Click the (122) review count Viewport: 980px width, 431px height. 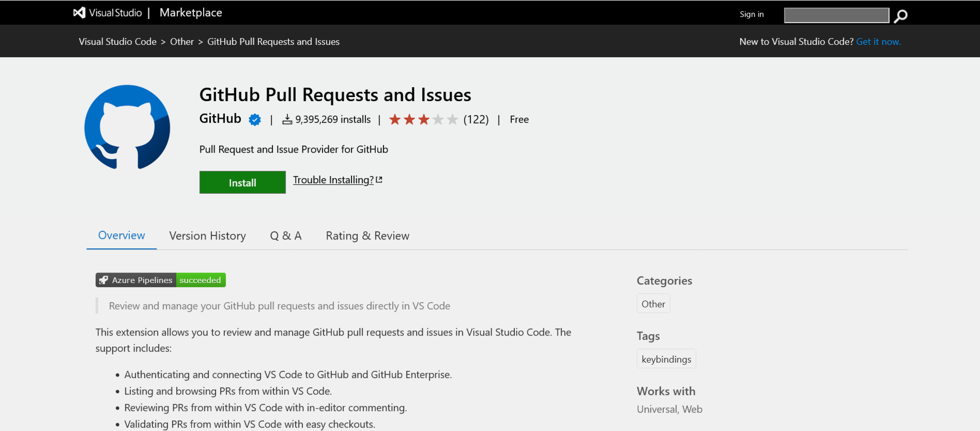tap(476, 120)
